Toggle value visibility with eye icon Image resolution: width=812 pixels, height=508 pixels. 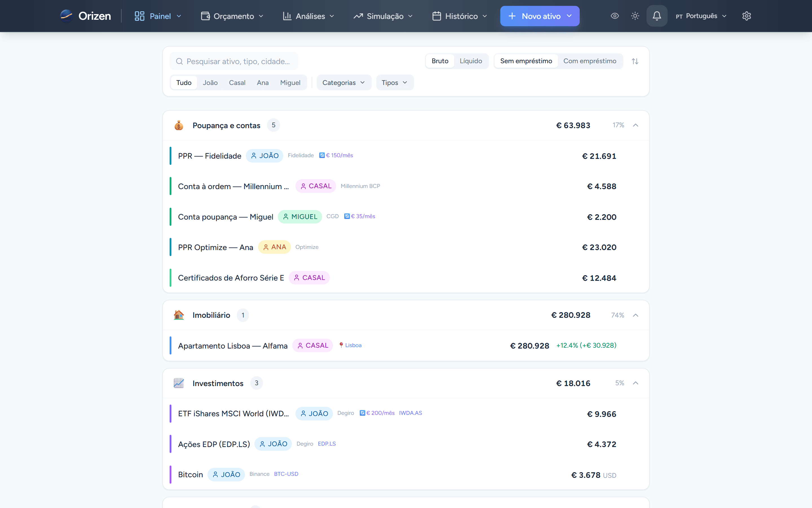click(x=614, y=16)
